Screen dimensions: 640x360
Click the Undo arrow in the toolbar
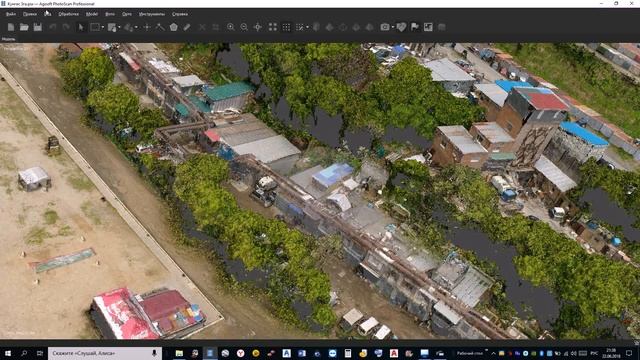tap(53, 27)
